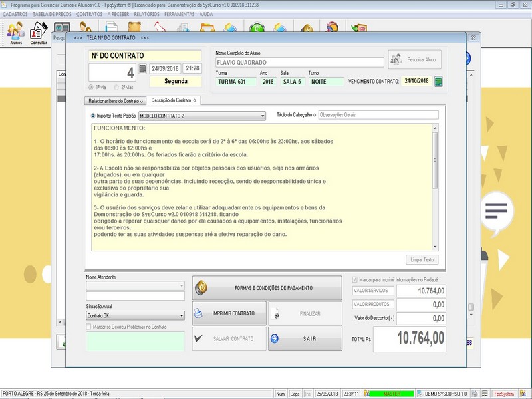Click the Pesquisar Aluno button
The width and height of the screenshot is (532, 399).
(414, 59)
